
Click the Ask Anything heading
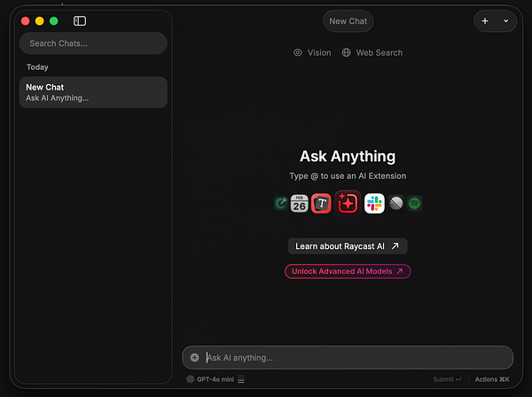(348, 156)
